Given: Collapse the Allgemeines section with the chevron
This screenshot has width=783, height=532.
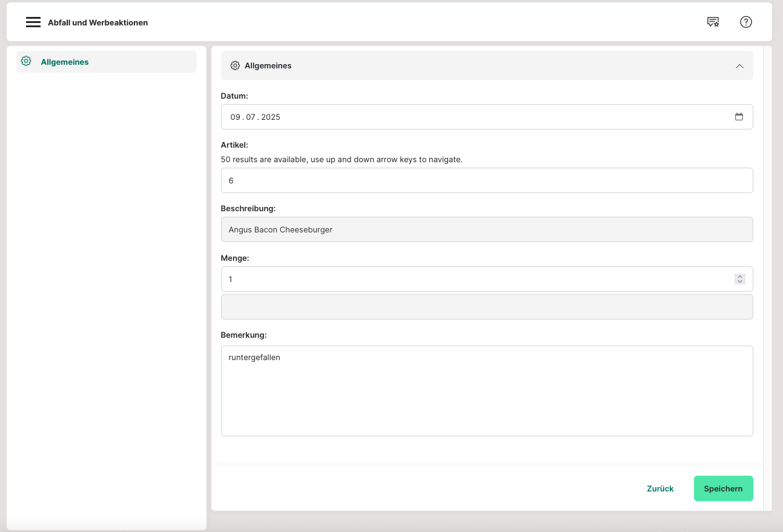Looking at the screenshot, I should coord(739,66).
